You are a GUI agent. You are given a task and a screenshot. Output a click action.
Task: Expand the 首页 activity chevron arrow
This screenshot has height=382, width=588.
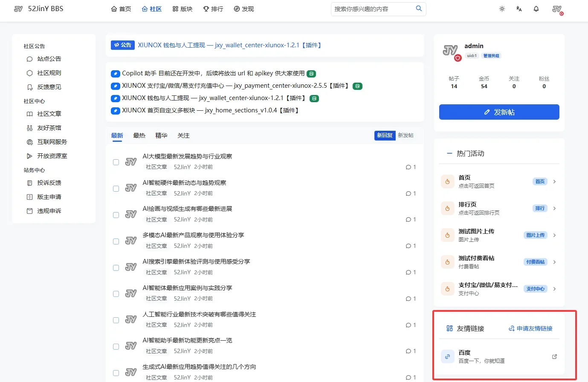(x=554, y=181)
